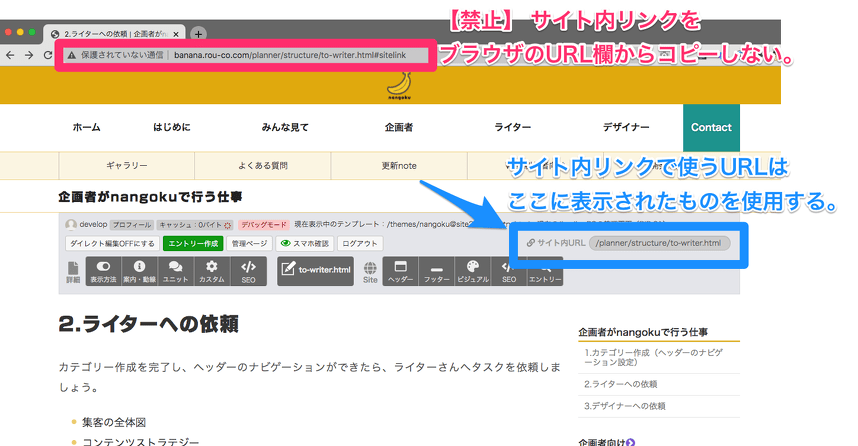Open the develop user profile menu
Viewport: 858px width, 446px height.
[x=84, y=224]
